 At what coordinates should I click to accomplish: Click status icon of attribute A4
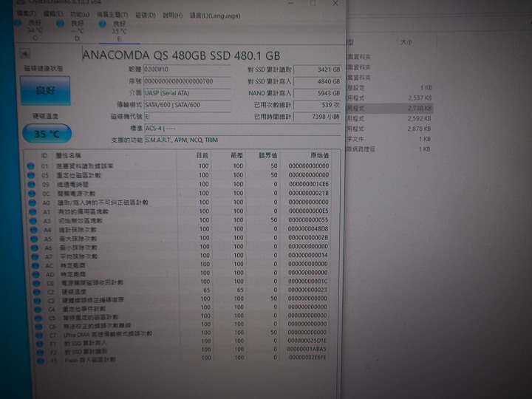point(33,230)
